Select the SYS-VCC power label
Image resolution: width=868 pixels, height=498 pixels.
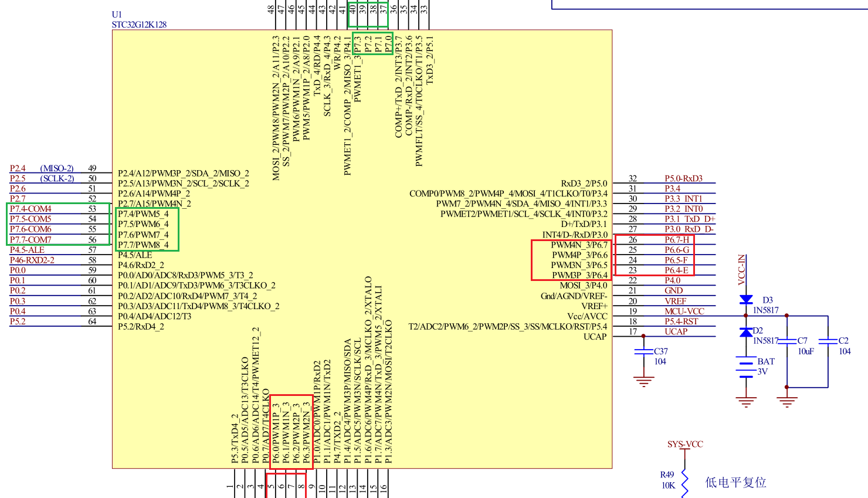(x=685, y=444)
